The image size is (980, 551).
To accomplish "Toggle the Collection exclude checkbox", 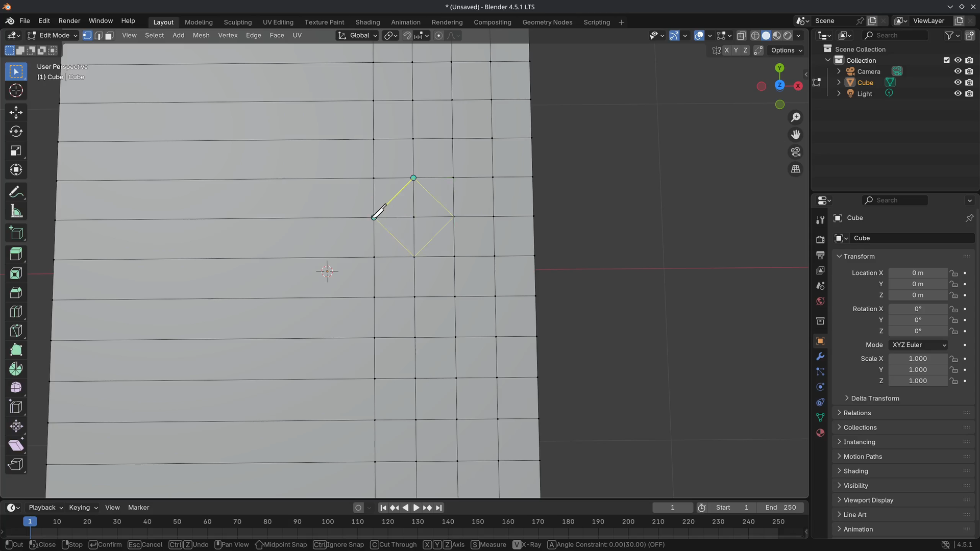I will (946, 60).
